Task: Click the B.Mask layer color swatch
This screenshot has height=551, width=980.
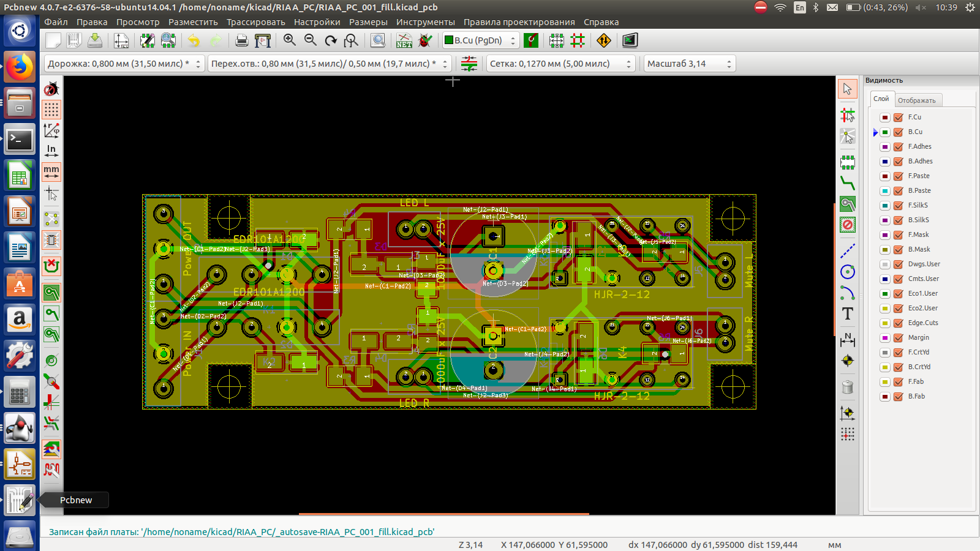Action: tap(885, 250)
